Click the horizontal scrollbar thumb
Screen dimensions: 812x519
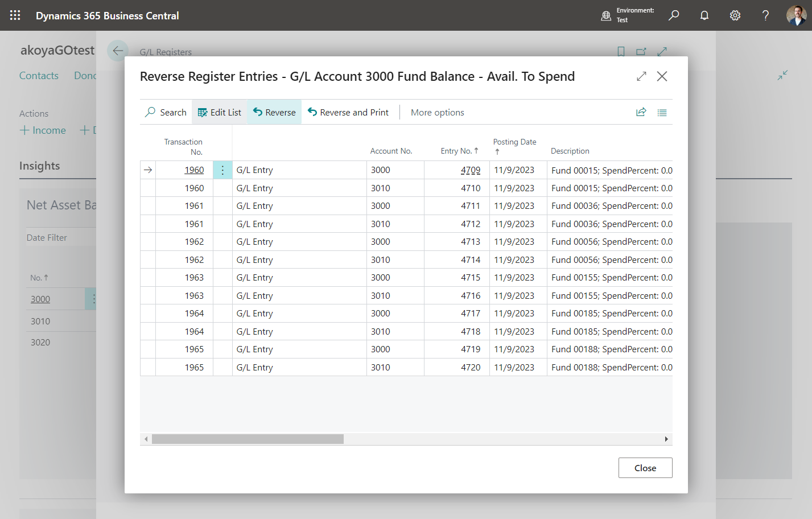tap(248, 439)
